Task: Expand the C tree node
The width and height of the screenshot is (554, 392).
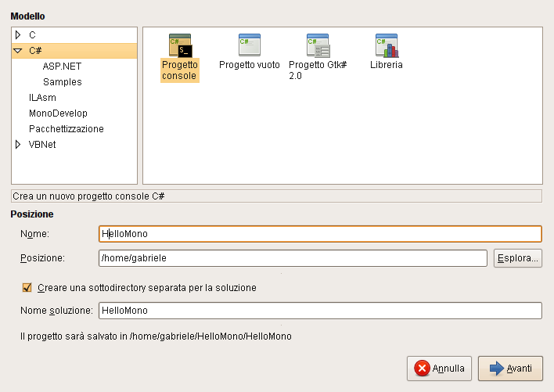Action: [18, 35]
